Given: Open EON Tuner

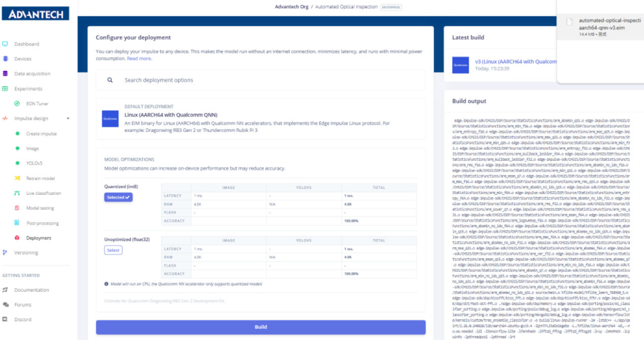Looking at the screenshot, I should [x=38, y=104].
